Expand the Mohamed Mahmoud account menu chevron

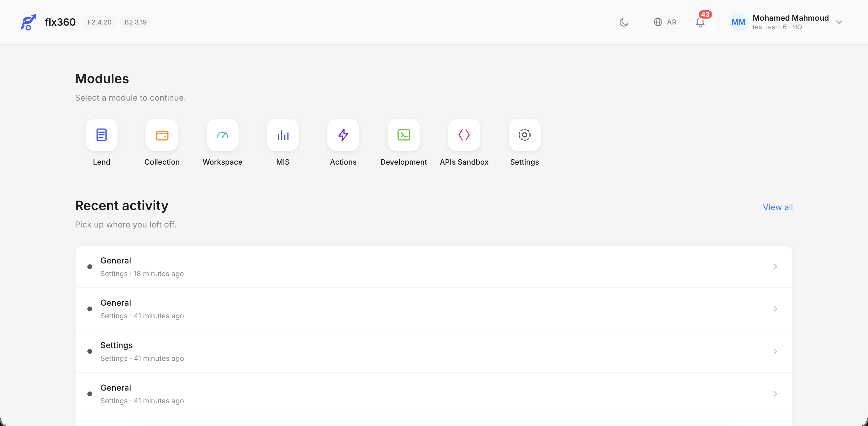point(839,22)
